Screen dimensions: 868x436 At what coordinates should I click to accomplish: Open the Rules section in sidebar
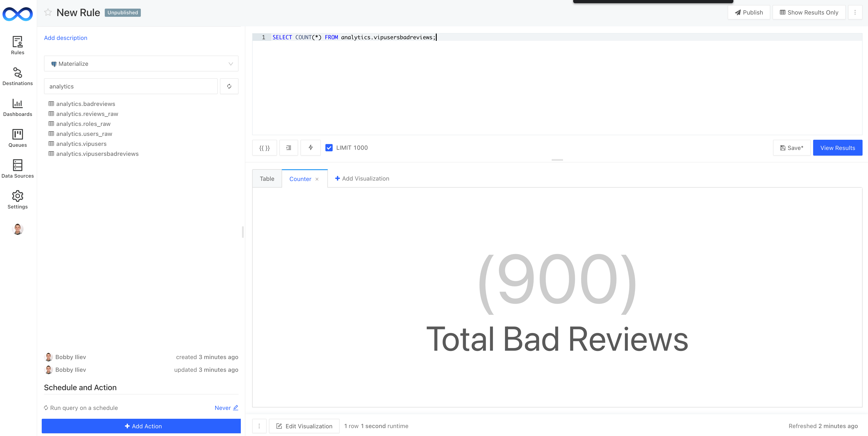[17, 45]
